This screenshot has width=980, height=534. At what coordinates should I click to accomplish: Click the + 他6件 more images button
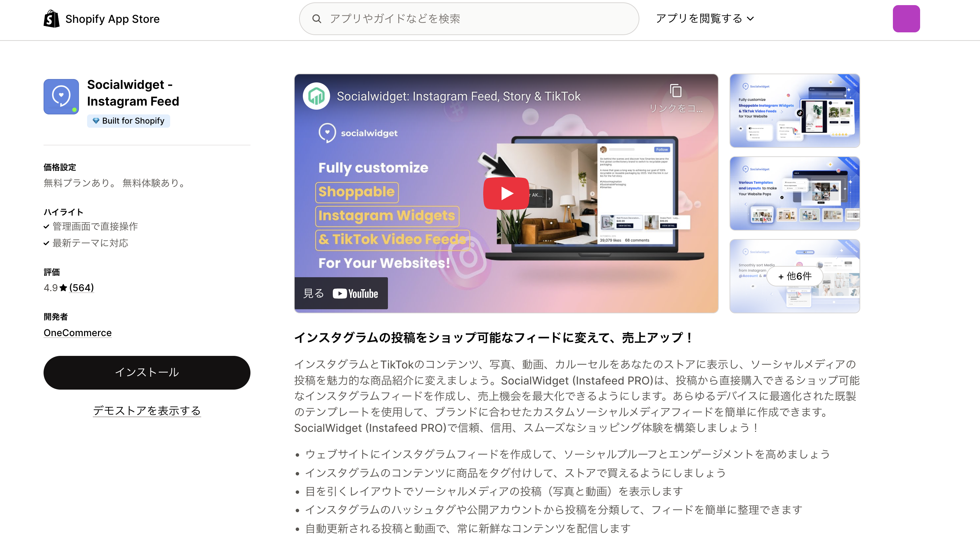(795, 276)
